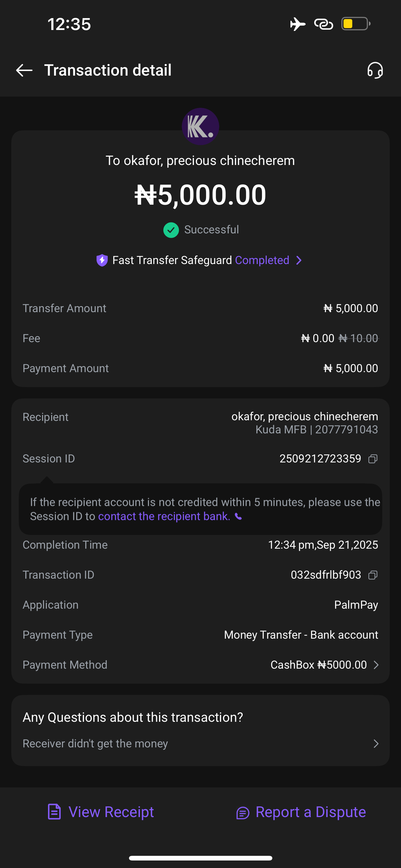Tap the Completed status link
This screenshot has height=868, width=401.
coord(262,261)
